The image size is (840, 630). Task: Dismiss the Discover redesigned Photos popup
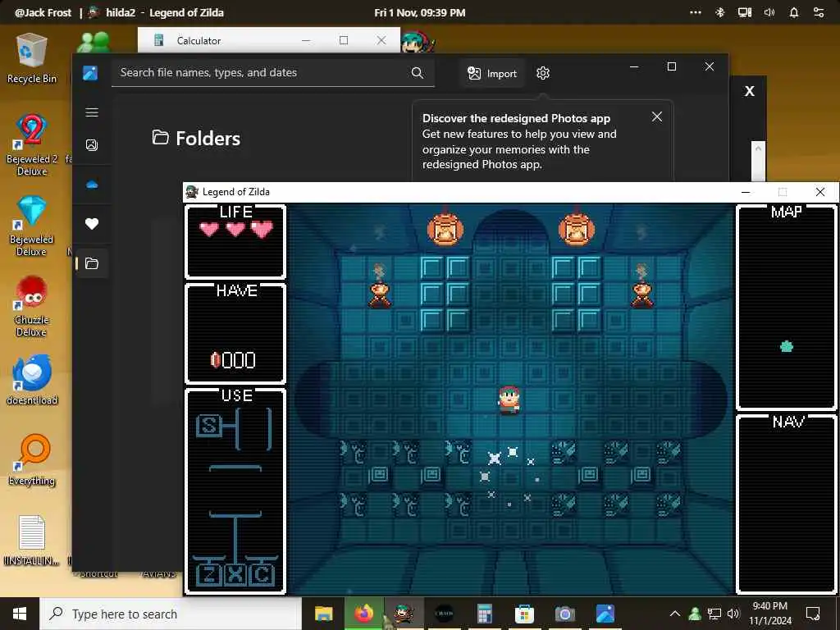click(x=657, y=116)
